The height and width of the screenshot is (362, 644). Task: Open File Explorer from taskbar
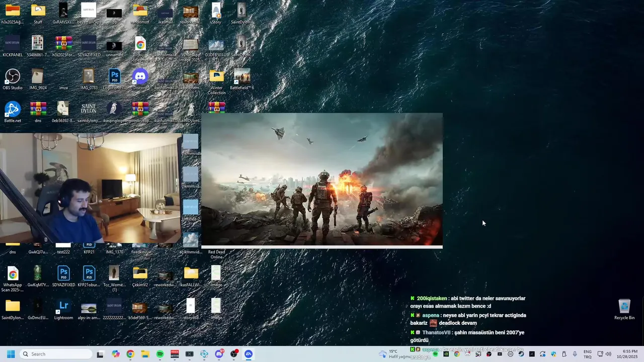(145, 354)
